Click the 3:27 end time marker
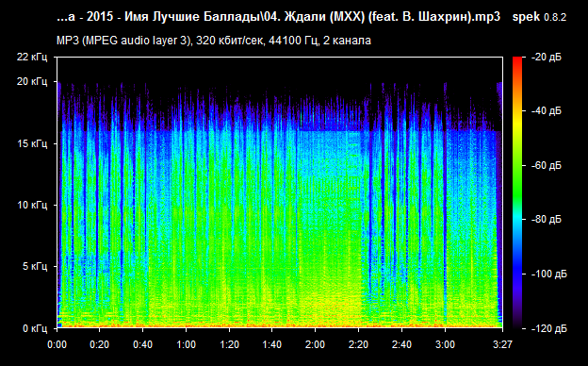The width and height of the screenshot is (588, 366). 502,344
